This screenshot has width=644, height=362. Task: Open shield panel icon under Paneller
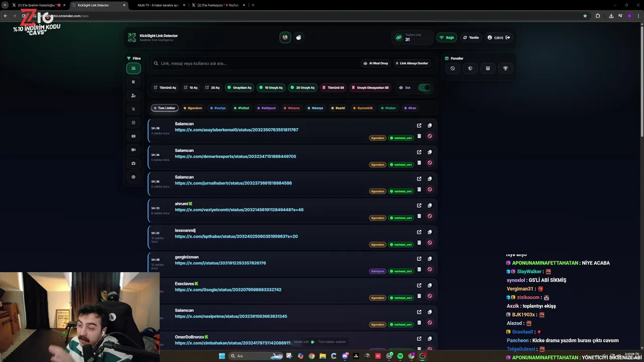470,68
